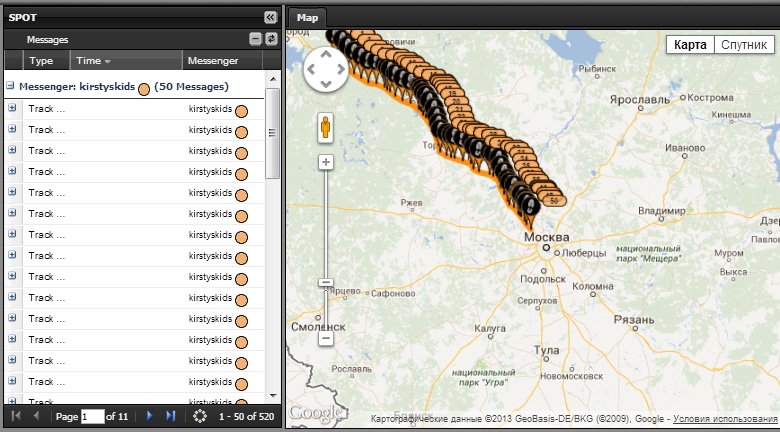Image resolution: width=780 pixels, height=432 pixels.
Task: Open the Map tab
Action: coord(307,17)
